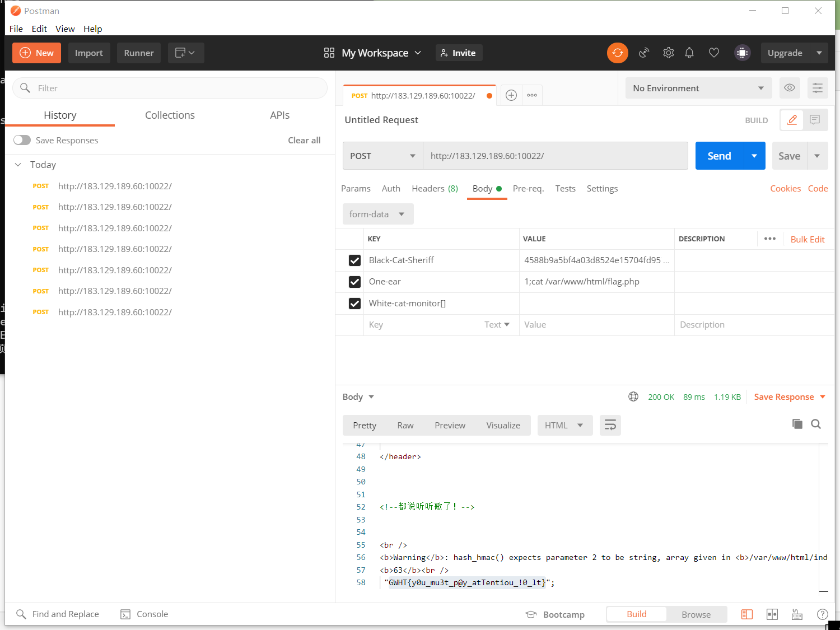The height and width of the screenshot is (630, 840).
Task: Switch to the Preview response tab
Action: [x=450, y=425]
